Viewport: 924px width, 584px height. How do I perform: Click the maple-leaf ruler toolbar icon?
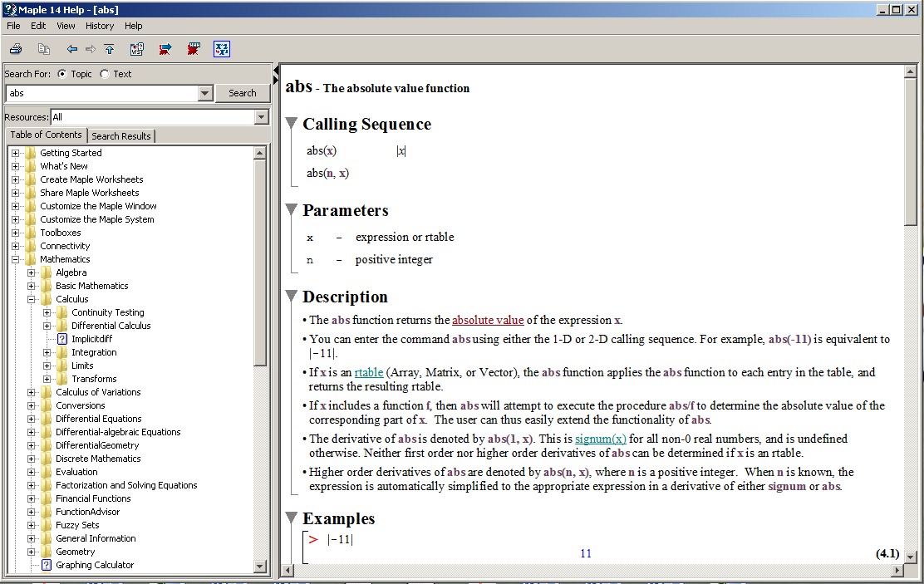(x=194, y=49)
